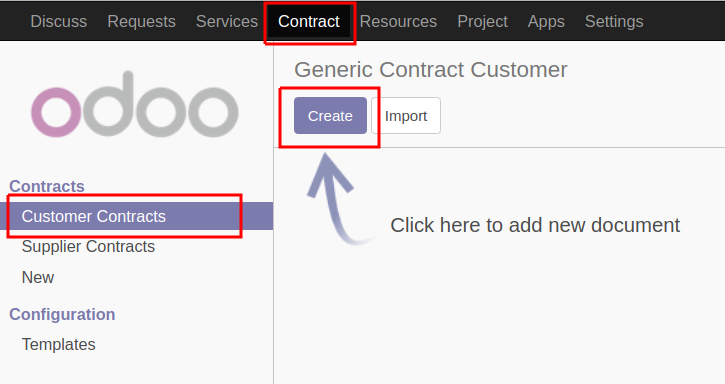Open Templates under Configuration
The height and width of the screenshot is (384, 725).
59,345
